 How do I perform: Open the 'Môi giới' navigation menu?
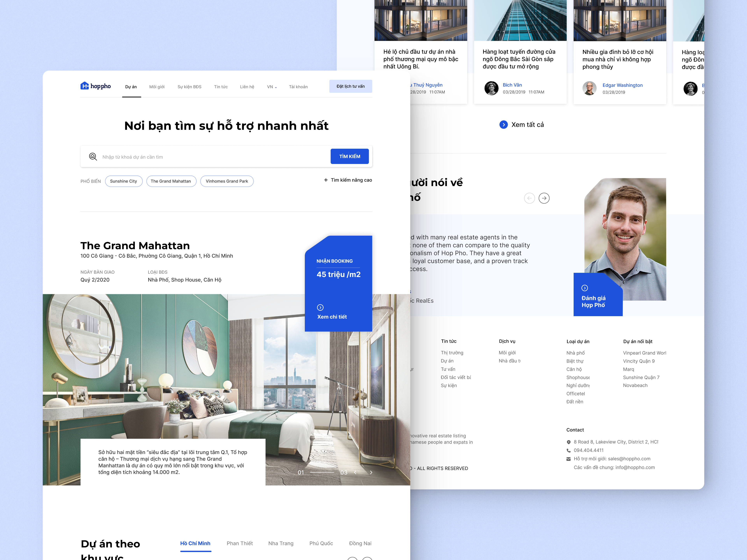coord(157,87)
